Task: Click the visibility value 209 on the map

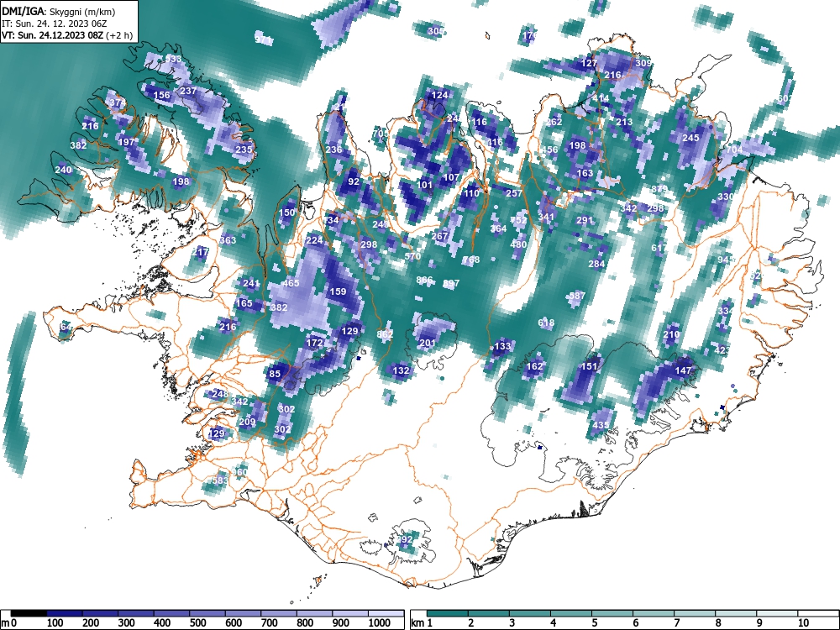Action: tap(247, 422)
